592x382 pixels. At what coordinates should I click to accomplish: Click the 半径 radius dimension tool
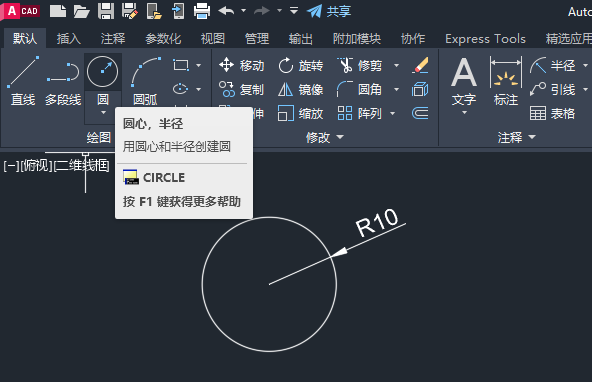point(553,65)
